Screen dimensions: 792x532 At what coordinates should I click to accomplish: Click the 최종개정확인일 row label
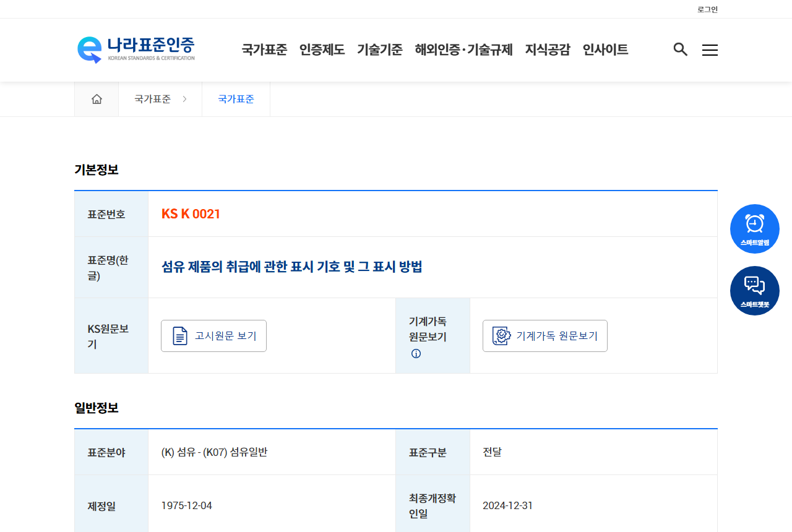(x=433, y=506)
